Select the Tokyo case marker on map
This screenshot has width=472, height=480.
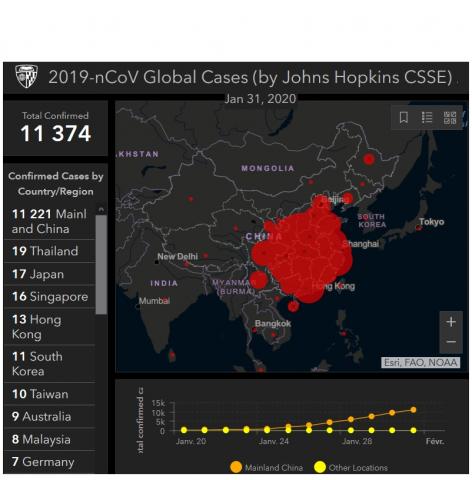pyautogui.click(x=418, y=228)
